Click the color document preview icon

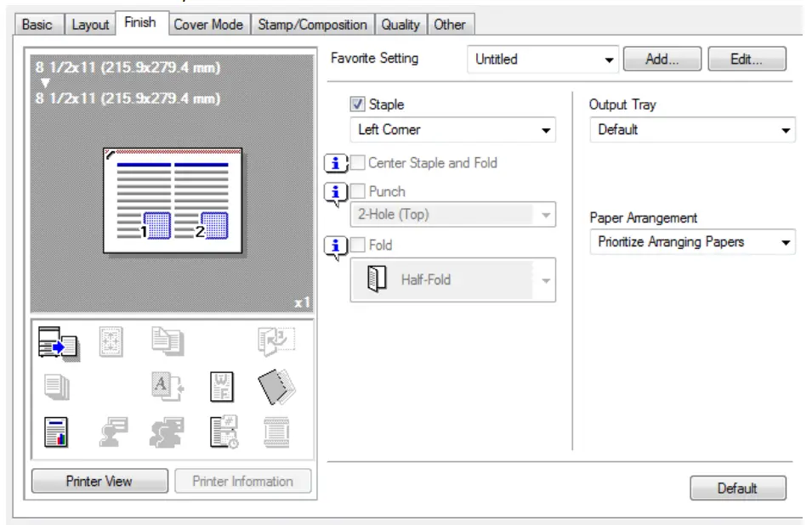54,430
